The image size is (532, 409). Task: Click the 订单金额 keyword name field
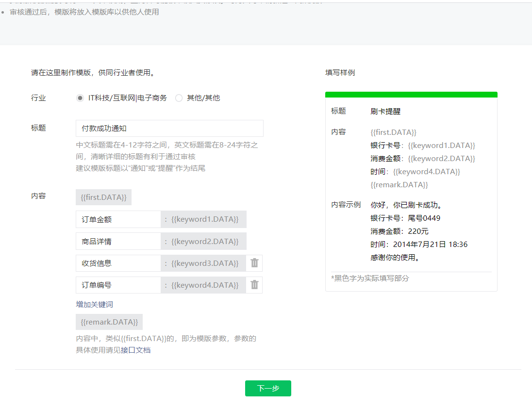click(118, 219)
